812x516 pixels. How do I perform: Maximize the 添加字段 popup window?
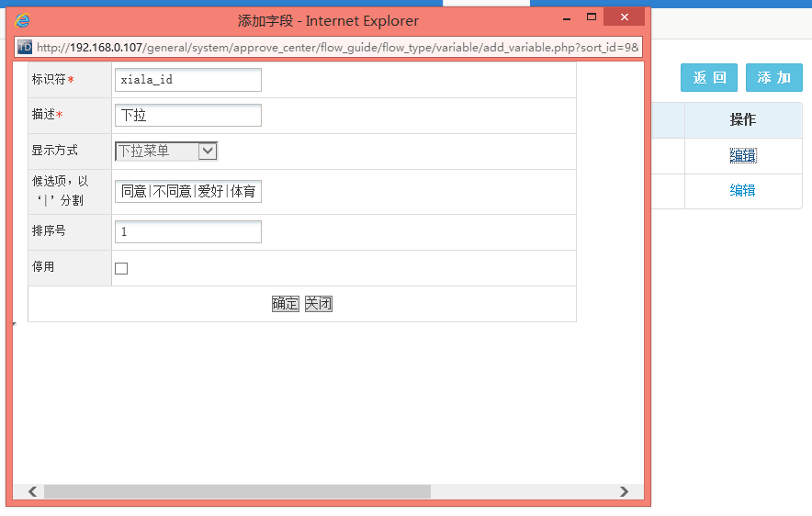pyautogui.click(x=592, y=18)
